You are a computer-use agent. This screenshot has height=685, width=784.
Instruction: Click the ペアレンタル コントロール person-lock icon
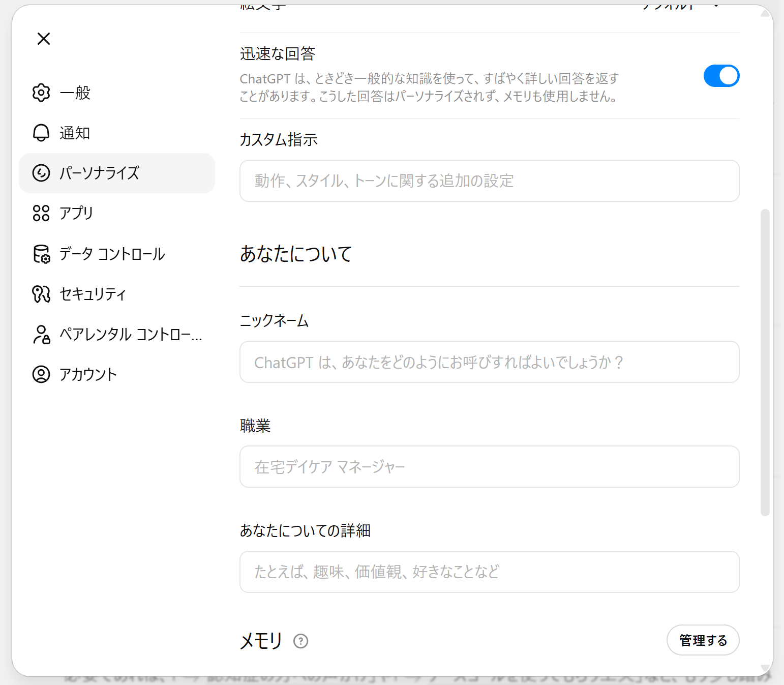[x=41, y=334]
